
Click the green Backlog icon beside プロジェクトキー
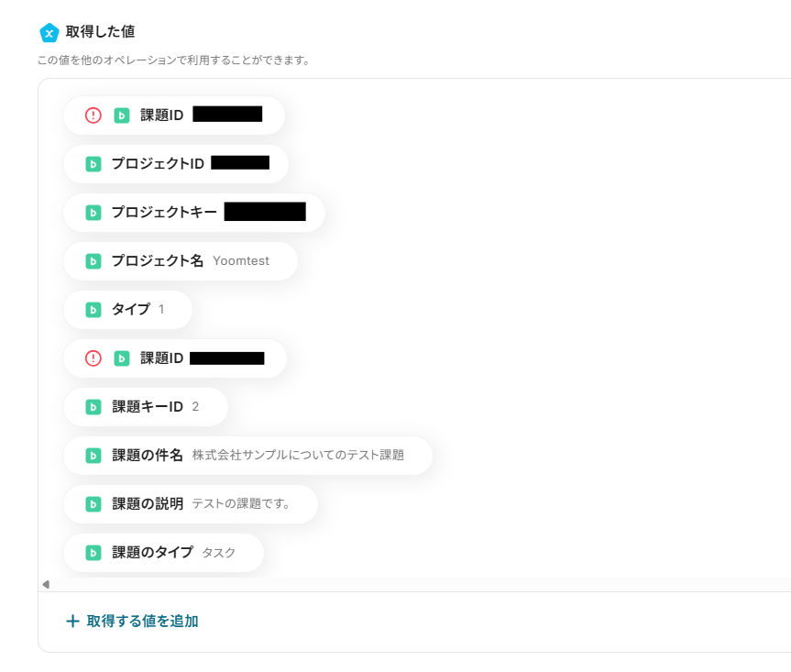point(93,213)
